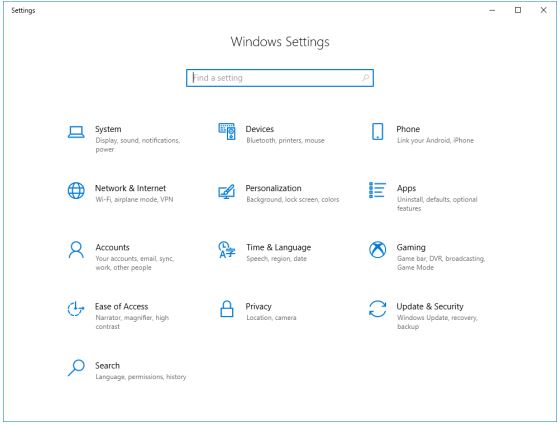This screenshot has height=425, width=560.
Task: Select the Phone category title
Action: 408,129
